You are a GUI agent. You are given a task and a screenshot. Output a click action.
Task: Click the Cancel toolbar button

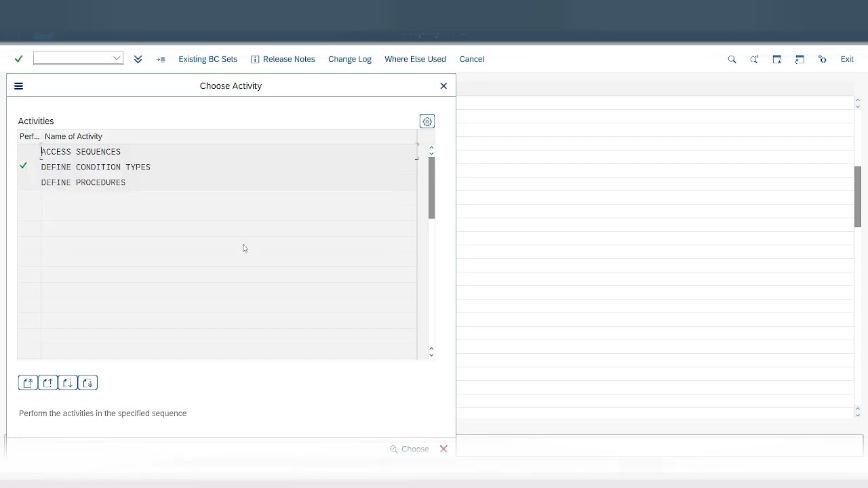coord(472,59)
